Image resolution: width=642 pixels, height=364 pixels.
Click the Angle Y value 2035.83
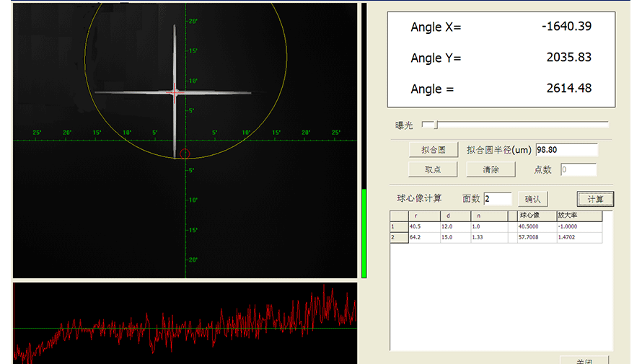tap(569, 57)
